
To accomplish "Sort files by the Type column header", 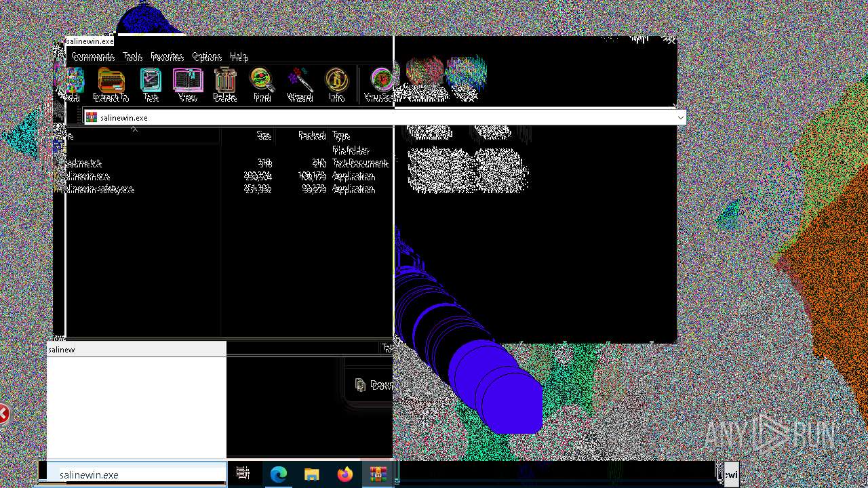I will tap(341, 136).
